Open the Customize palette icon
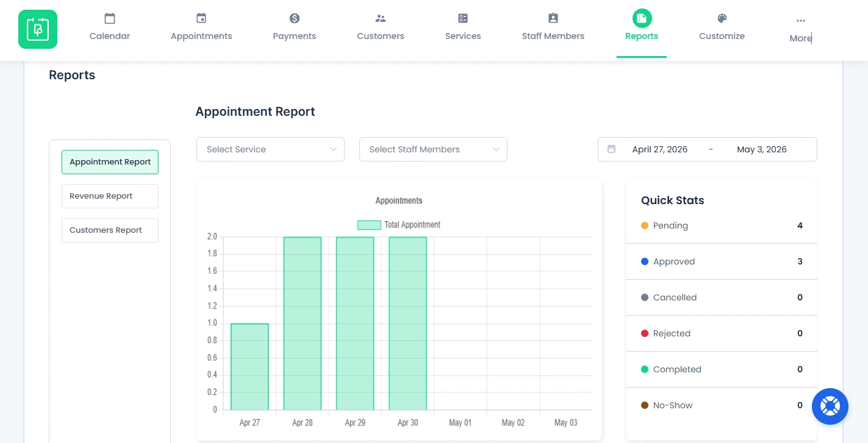This screenshot has width=868, height=443. tap(722, 18)
